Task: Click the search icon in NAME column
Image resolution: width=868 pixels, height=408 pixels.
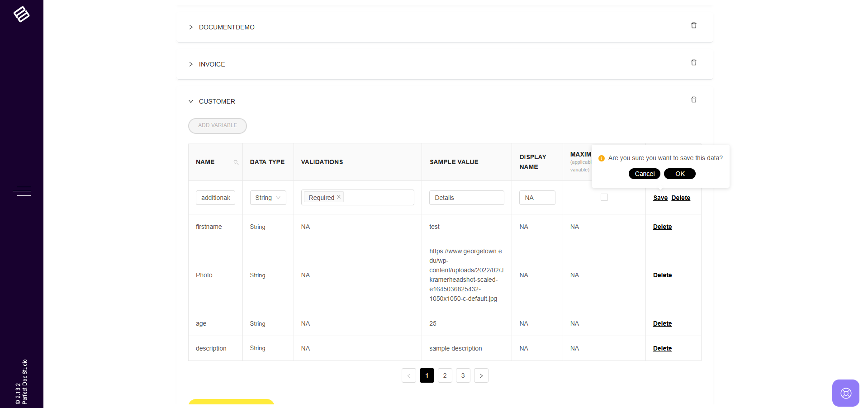Action: (x=236, y=162)
